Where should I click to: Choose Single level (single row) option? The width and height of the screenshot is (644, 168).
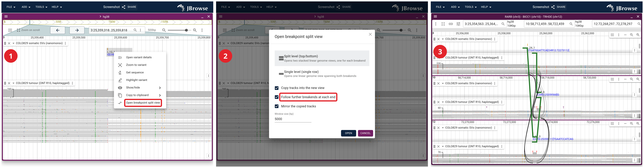(x=322, y=74)
